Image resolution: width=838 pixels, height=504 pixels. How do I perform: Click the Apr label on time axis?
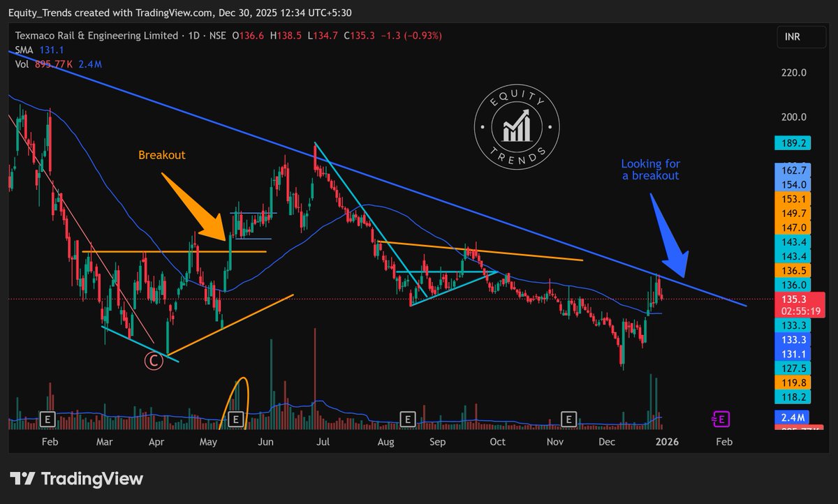click(x=156, y=442)
